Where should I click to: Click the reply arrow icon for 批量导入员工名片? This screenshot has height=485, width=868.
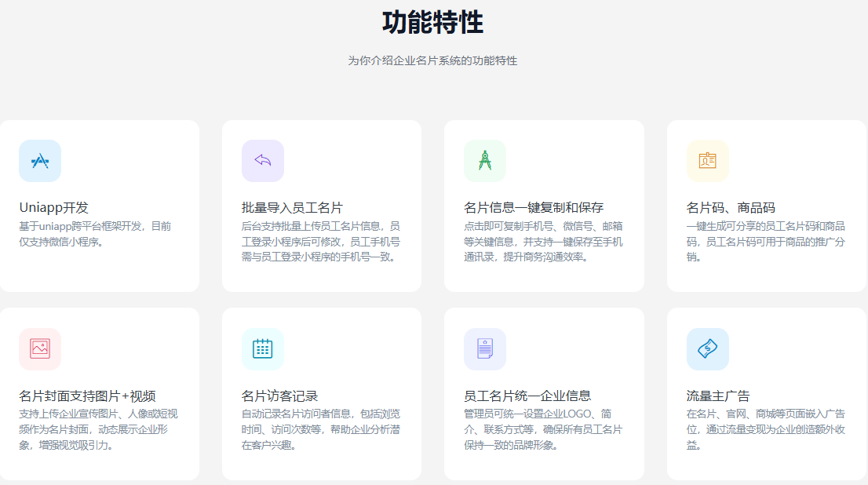coord(263,161)
